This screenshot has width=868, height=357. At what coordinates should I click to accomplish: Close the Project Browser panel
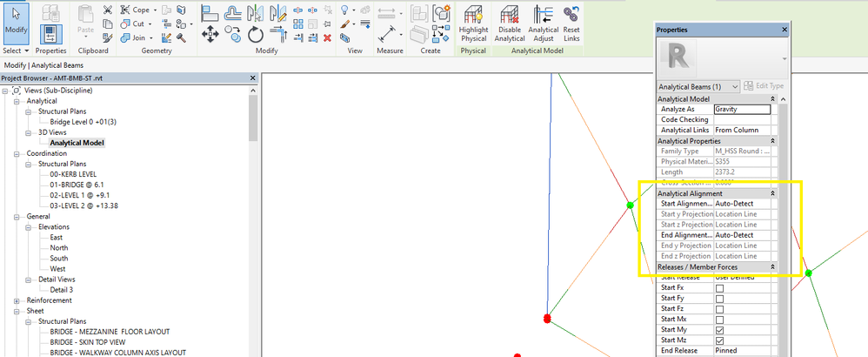(253, 78)
